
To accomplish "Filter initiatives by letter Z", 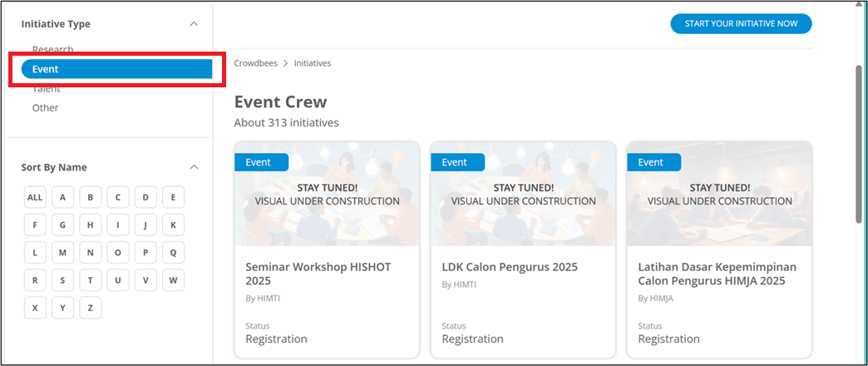I will tap(91, 308).
